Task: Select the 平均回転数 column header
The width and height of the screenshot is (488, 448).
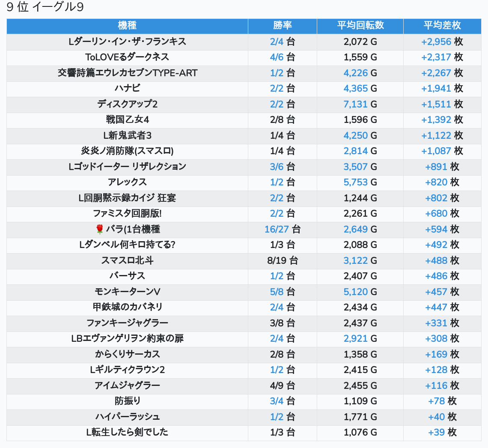Action: [x=360, y=26]
